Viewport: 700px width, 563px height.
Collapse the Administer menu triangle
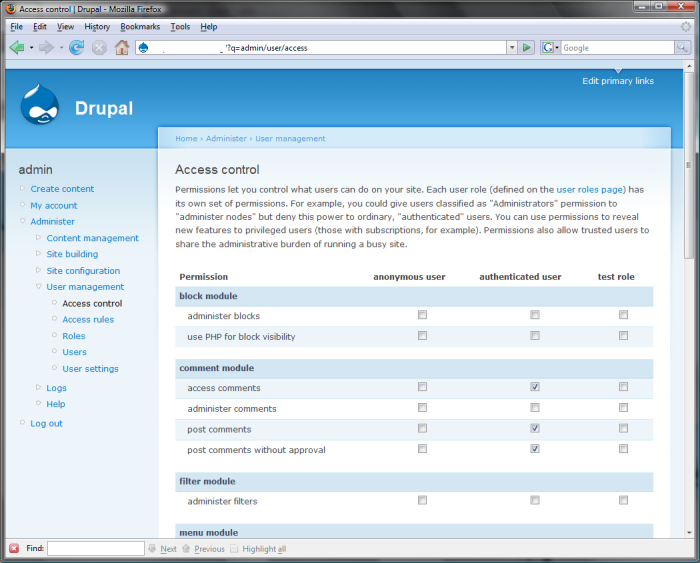coord(22,221)
